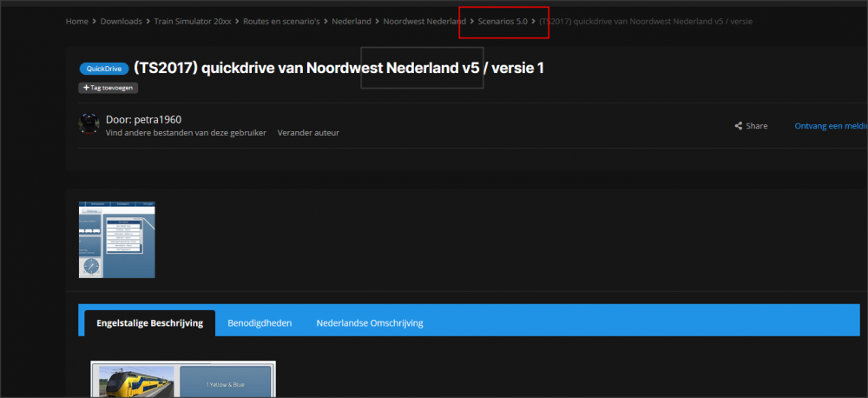Image resolution: width=868 pixels, height=398 pixels.
Task: Open the Scenarios 5.0 breadcrumb
Action: point(503,21)
